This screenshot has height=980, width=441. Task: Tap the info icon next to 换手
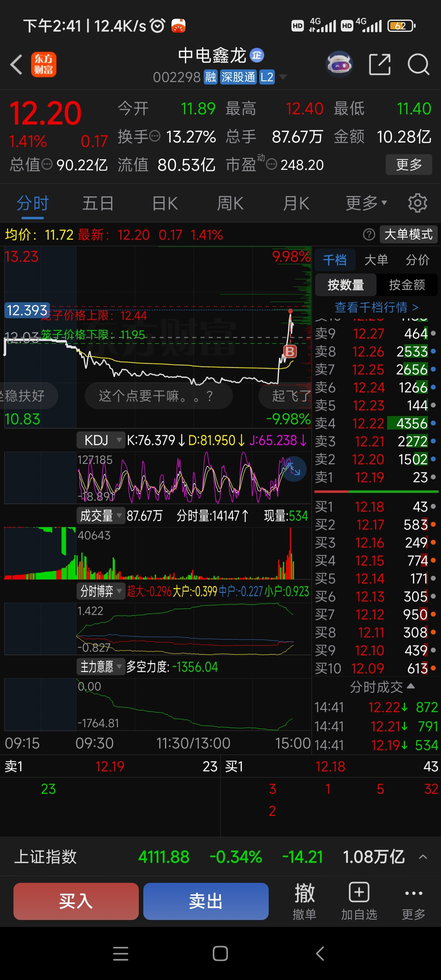pos(155,136)
